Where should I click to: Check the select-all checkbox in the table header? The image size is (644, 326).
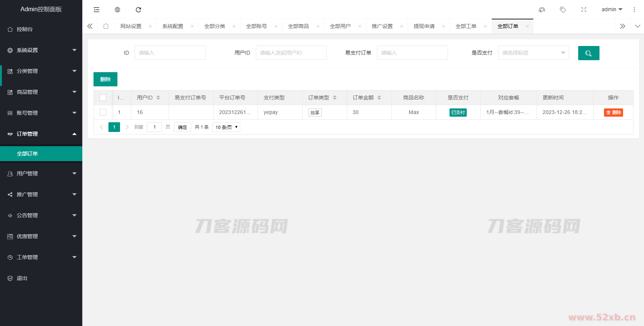pos(103,98)
